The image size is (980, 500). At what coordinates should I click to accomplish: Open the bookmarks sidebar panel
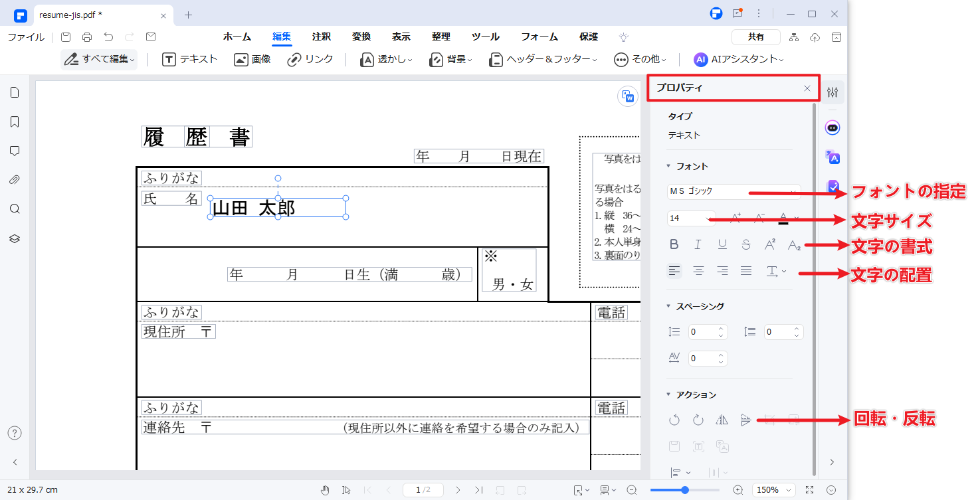[x=15, y=122]
